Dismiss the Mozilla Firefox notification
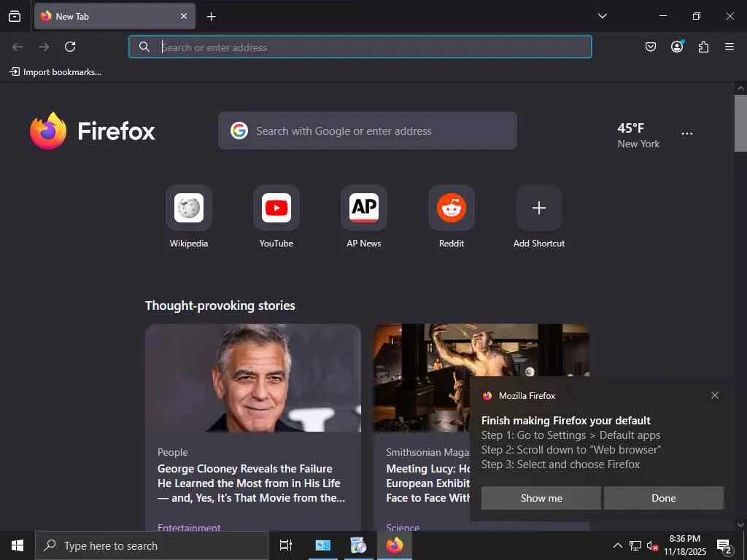The image size is (747, 560). click(715, 395)
